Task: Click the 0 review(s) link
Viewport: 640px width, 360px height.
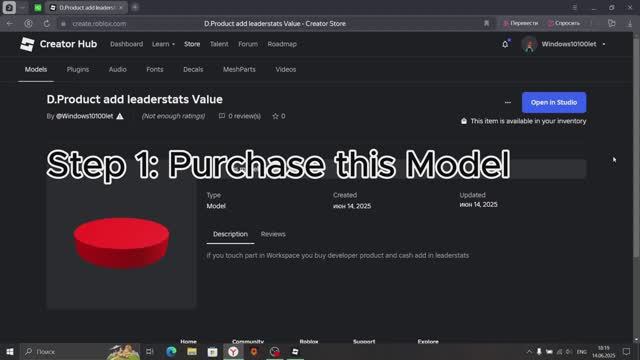Action: (x=244, y=116)
